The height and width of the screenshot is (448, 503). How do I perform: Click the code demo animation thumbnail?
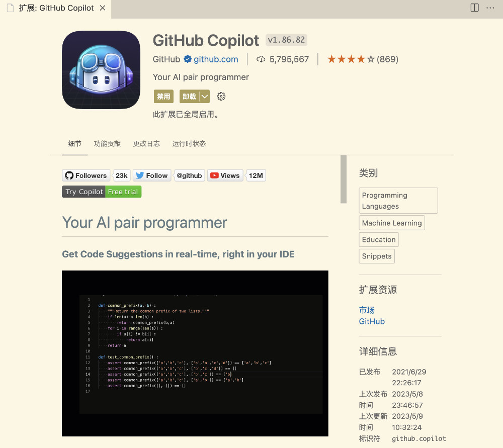click(x=195, y=353)
